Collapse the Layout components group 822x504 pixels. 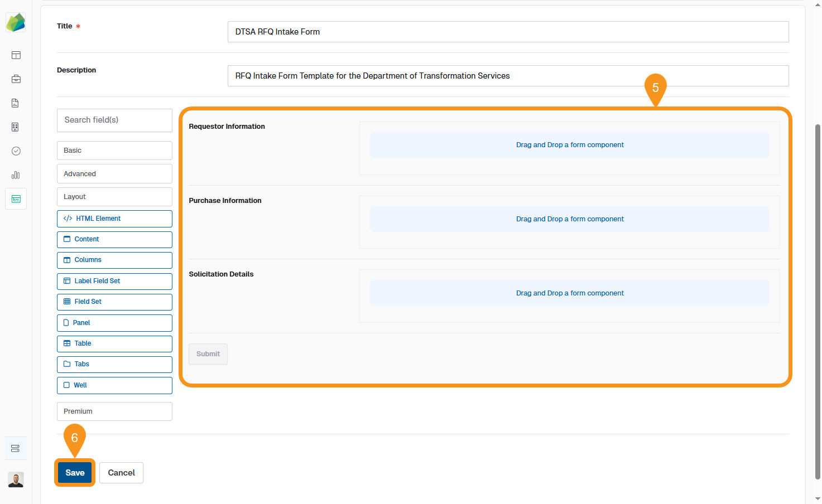pos(114,197)
